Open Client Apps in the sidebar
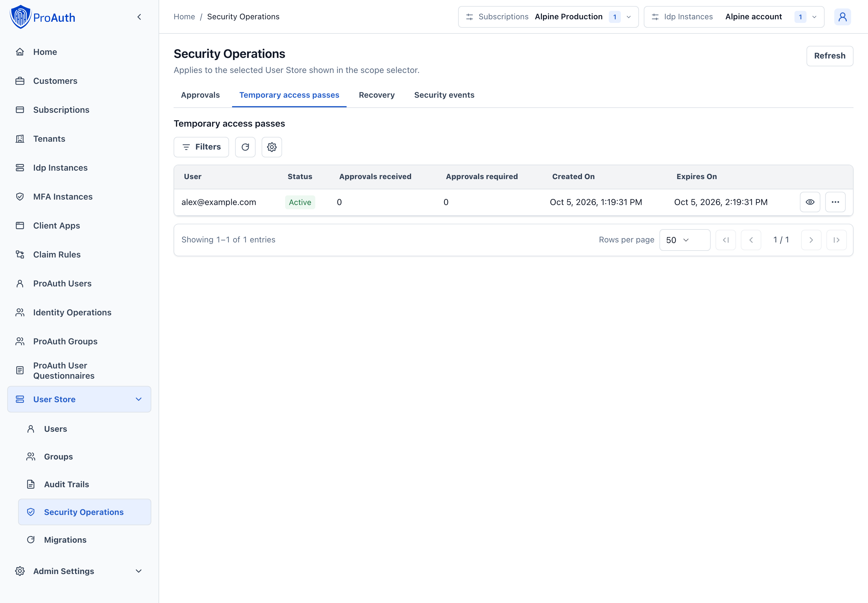Image resolution: width=868 pixels, height=603 pixels. (79, 226)
